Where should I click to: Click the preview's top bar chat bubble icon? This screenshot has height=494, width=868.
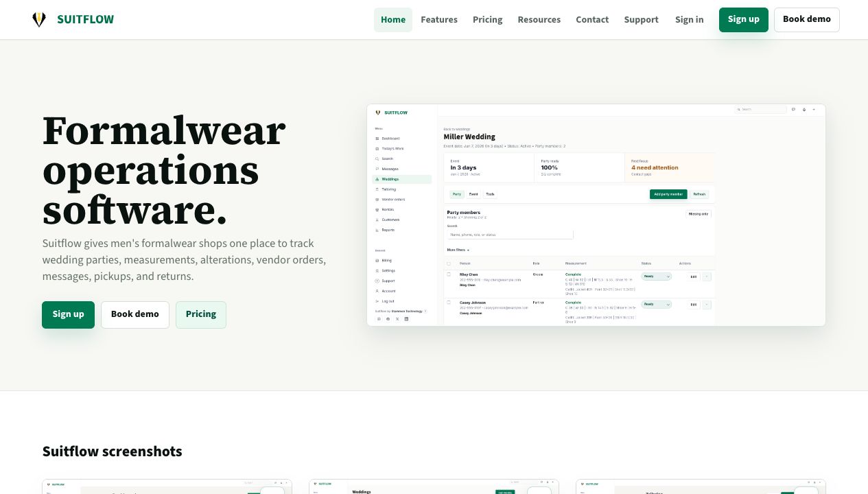pos(793,109)
